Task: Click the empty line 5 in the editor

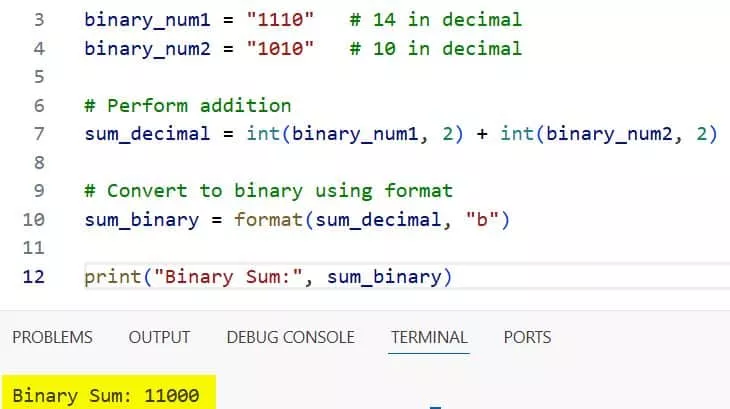Action: (x=300, y=77)
